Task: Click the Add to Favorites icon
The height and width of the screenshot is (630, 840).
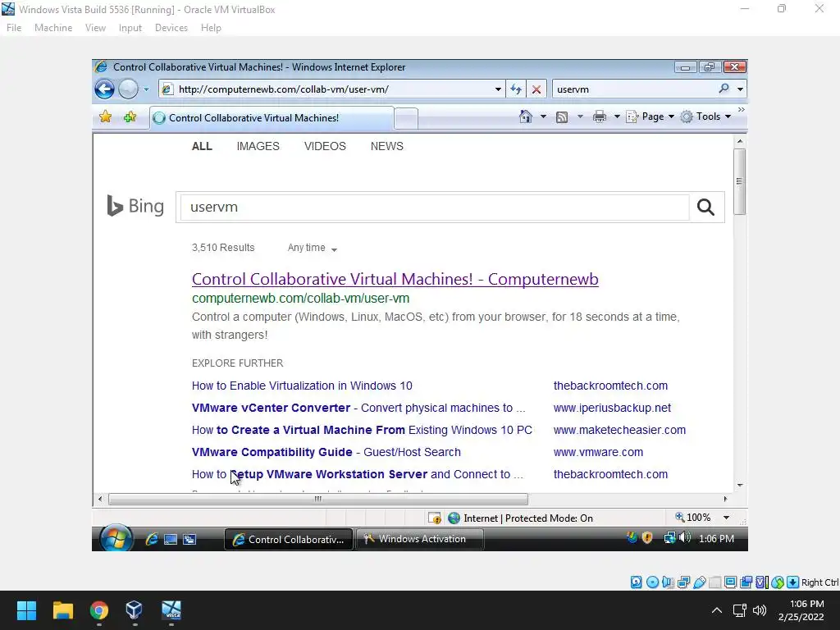Action: [130, 116]
